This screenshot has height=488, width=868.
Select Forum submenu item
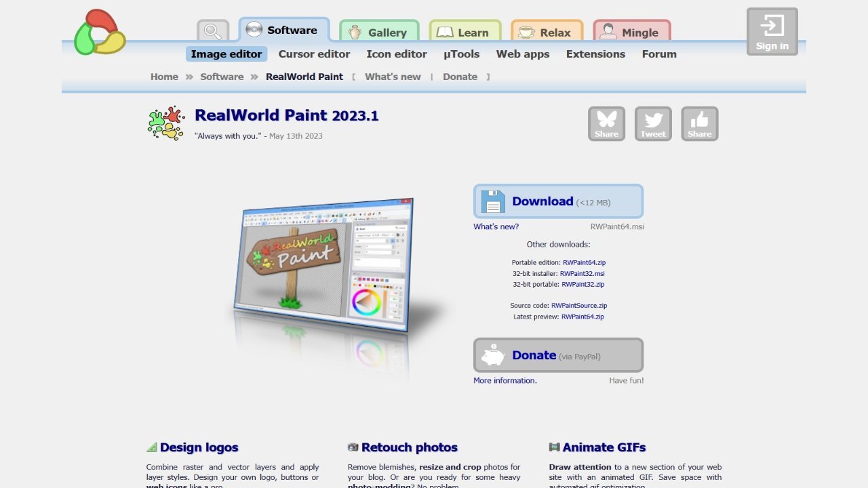(659, 54)
